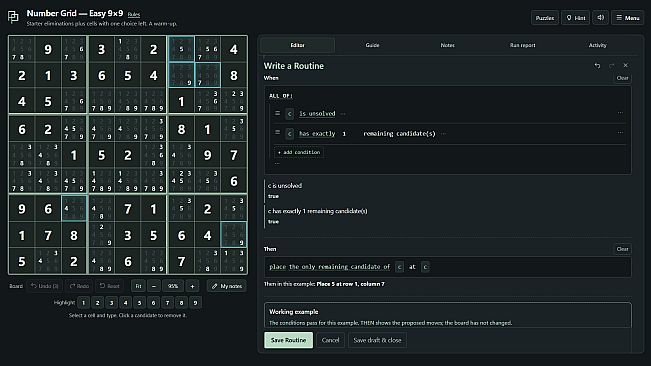Zoom in the board with plus button
The width and height of the screenshot is (651, 366).
coord(192,286)
